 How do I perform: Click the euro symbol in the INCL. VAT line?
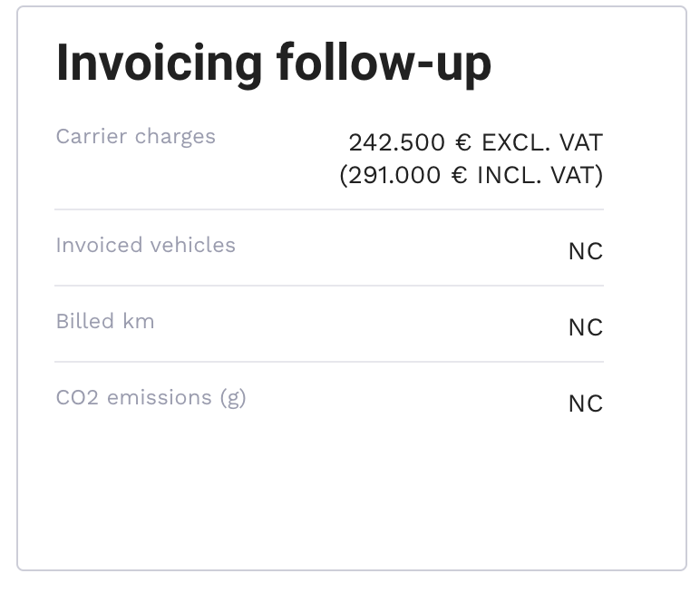tap(459, 175)
